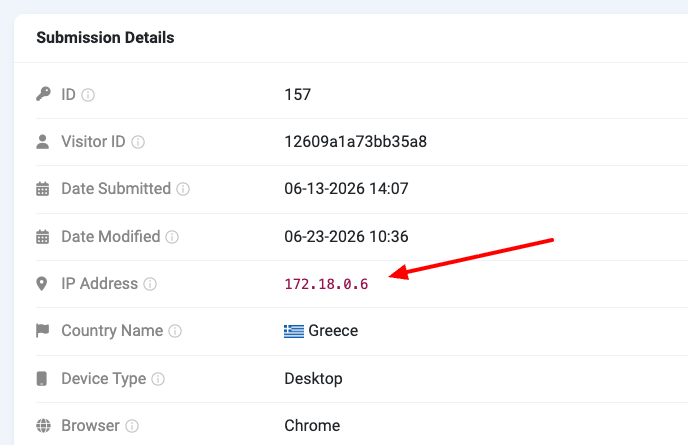688x445 pixels.
Task: Click the Device Type label
Action: (104, 378)
